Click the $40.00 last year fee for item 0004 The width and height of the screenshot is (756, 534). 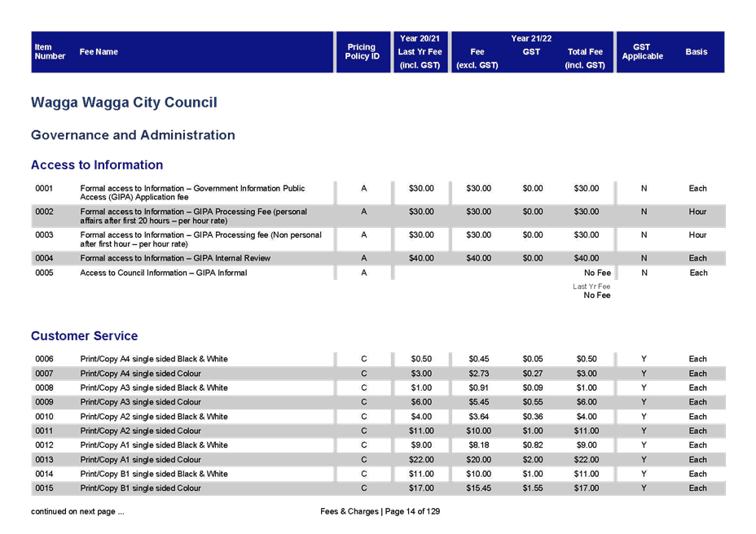click(x=421, y=258)
